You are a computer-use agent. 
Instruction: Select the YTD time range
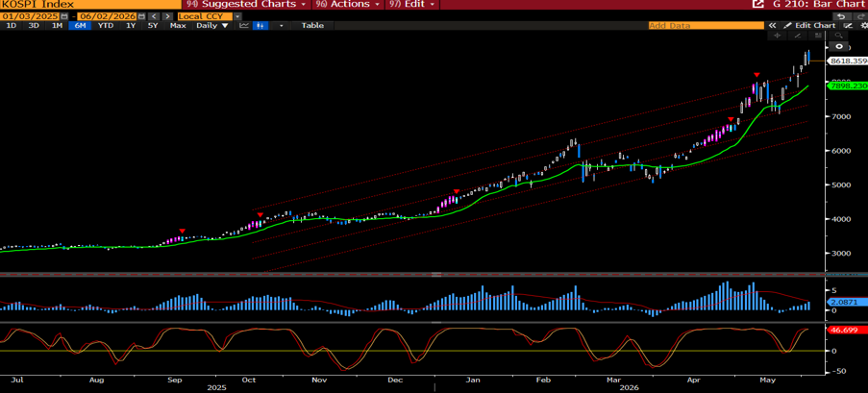tap(106, 25)
